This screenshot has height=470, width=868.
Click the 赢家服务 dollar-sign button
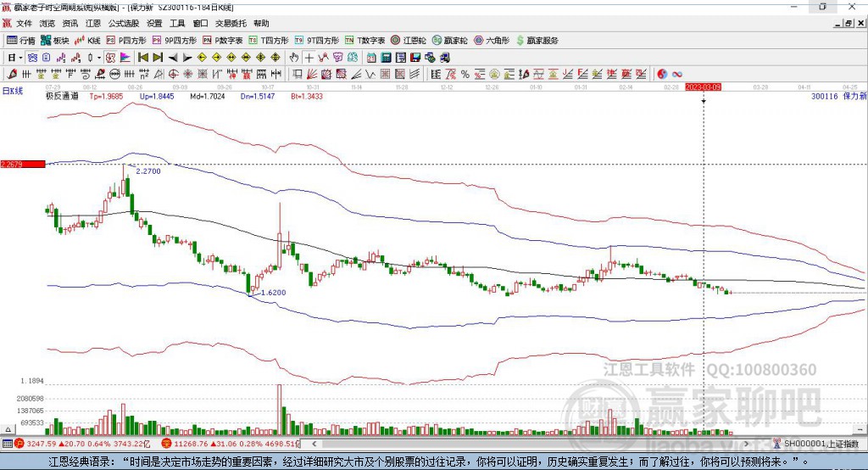point(537,40)
